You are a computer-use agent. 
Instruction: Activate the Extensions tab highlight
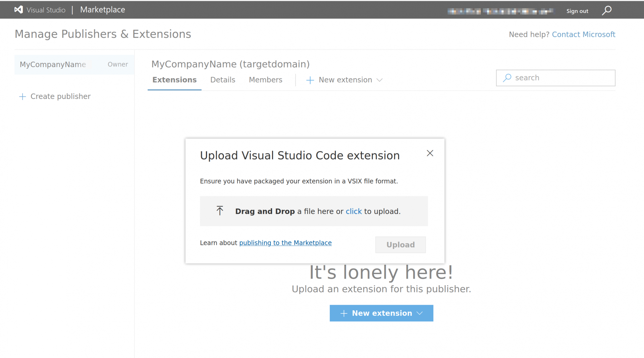[174, 80]
